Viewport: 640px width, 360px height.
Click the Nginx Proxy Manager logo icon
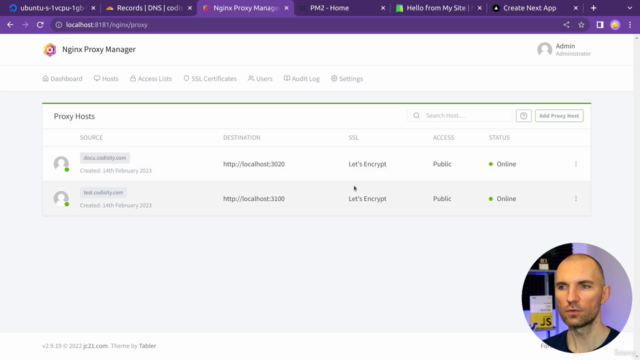(x=50, y=49)
